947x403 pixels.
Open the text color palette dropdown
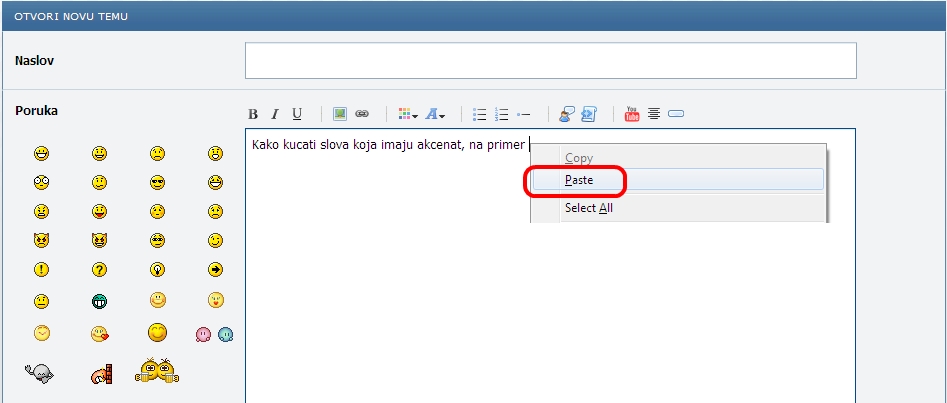click(x=408, y=114)
